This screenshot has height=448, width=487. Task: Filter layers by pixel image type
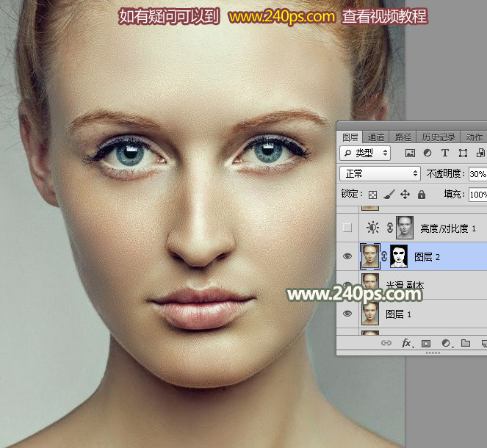pos(410,153)
